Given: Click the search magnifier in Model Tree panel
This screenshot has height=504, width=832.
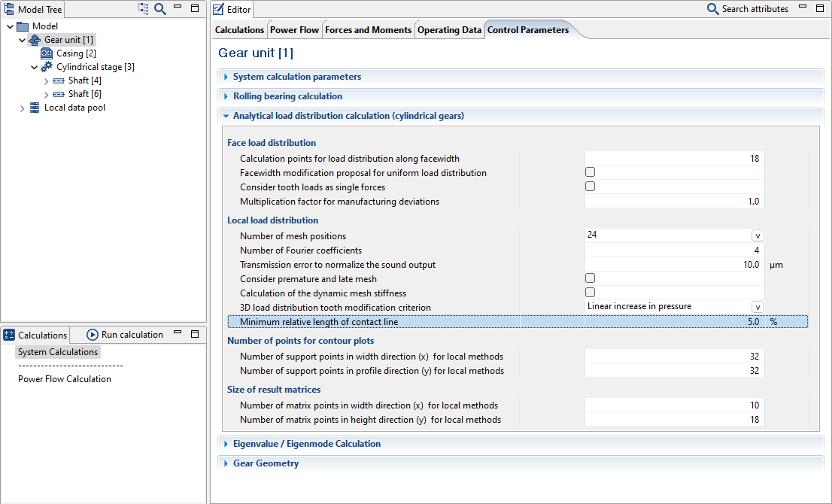Looking at the screenshot, I should click(160, 9).
